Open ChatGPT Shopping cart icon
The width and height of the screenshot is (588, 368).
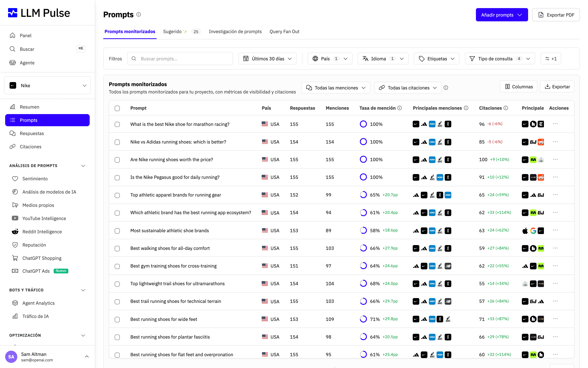tap(15, 258)
